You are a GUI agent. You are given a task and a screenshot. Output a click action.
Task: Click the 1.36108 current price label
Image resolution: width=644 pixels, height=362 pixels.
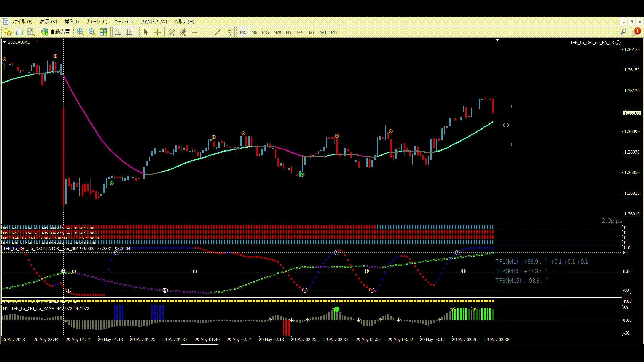tap(632, 113)
